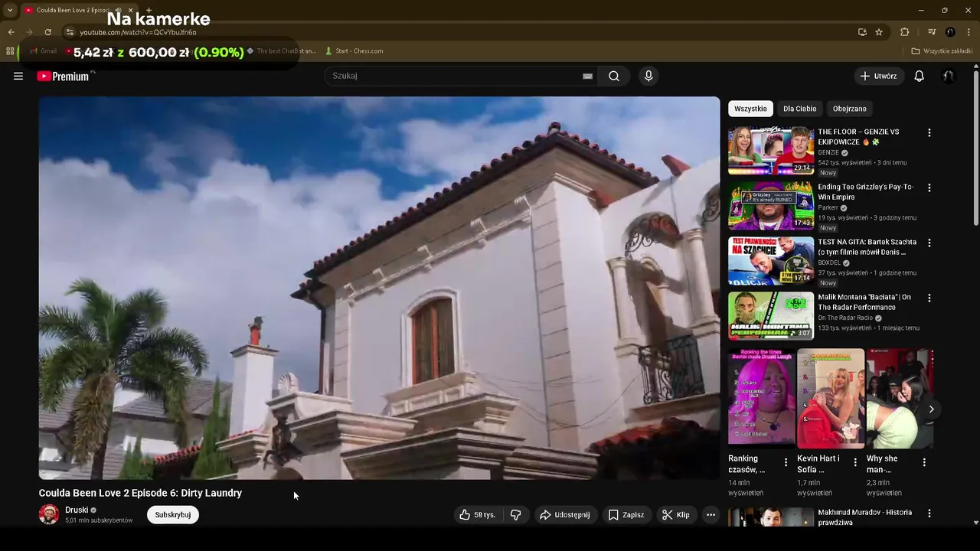Open on-screen keyboard icon in search box
Screen dimensions: 980x551
click(587, 76)
